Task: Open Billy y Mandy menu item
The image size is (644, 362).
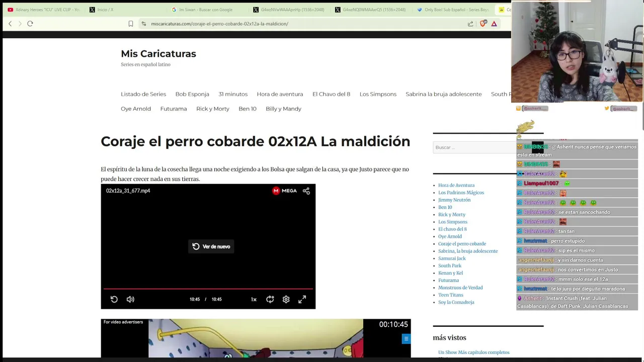Action: coord(283,109)
